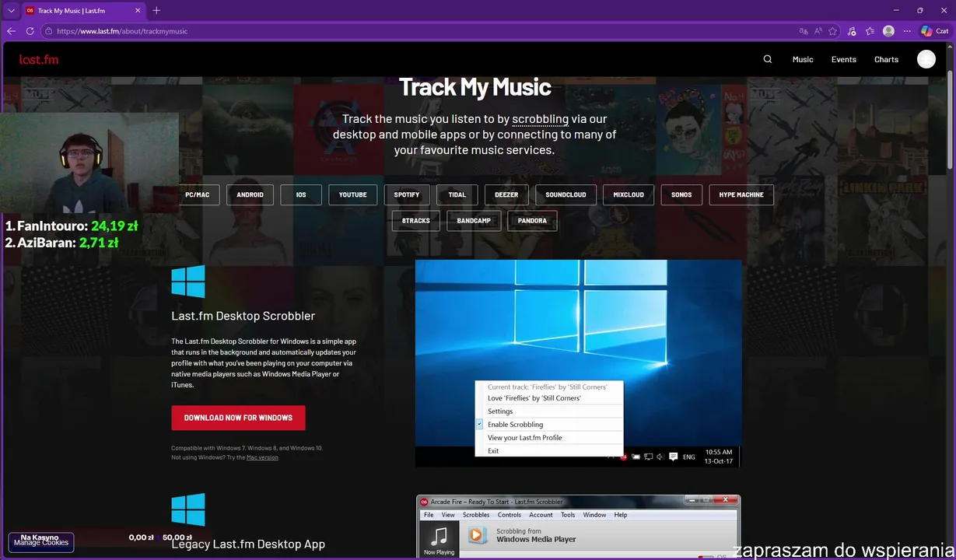The height and width of the screenshot is (560, 956).
Task: Click the Windows 10 scrobbler screenshot image
Action: pos(578,363)
